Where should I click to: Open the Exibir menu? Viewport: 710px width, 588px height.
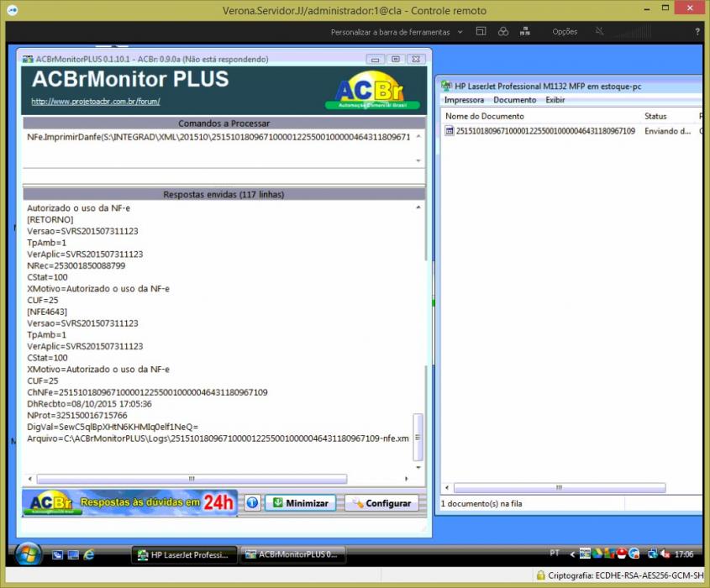coord(555,100)
